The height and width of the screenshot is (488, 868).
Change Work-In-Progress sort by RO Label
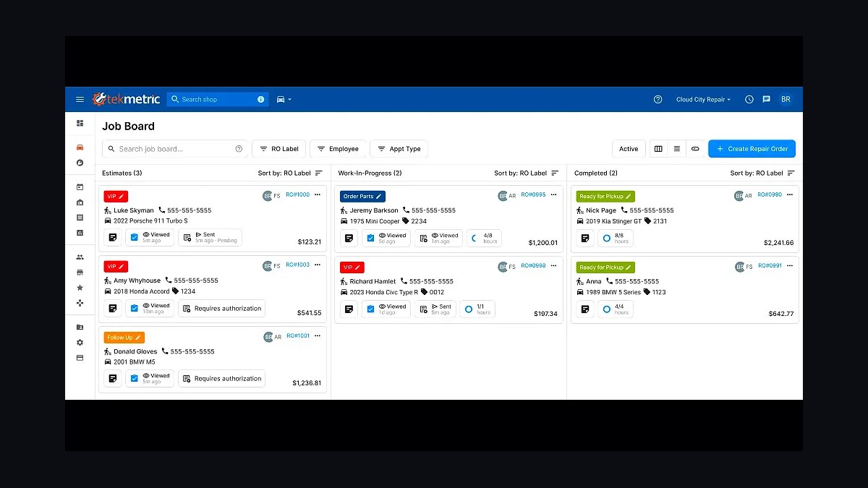coord(527,174)
